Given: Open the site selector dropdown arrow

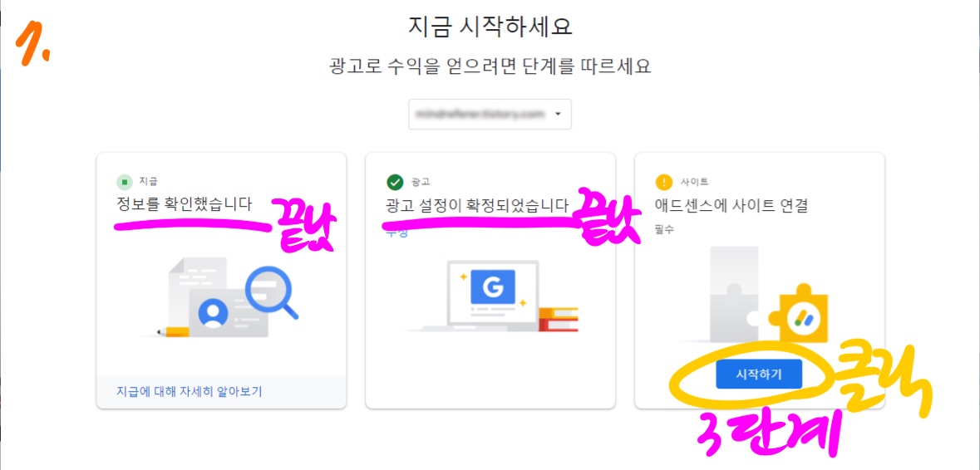Looking at the screenshot, I should [558, 115].
